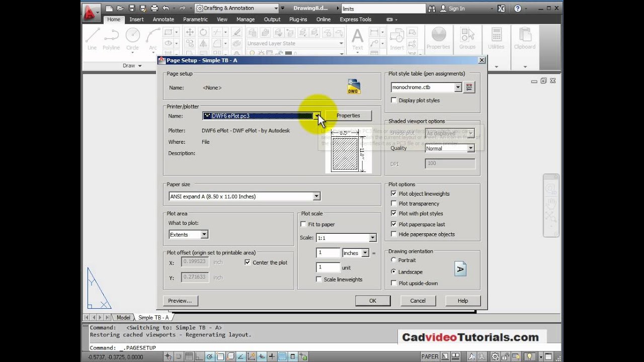Click the Autodesk Exchange X icon
Screen dimensions: 644x362
click(501, 9)
